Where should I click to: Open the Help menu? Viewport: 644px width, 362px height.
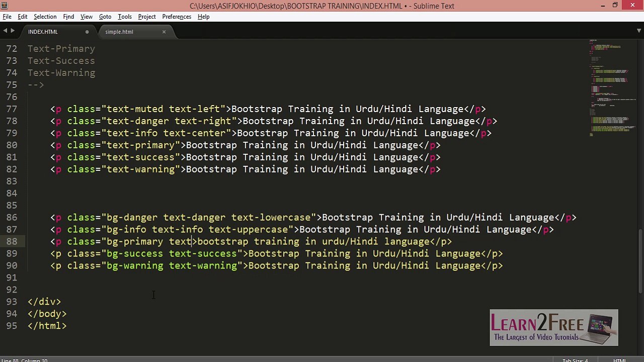[x=203, y=17]
